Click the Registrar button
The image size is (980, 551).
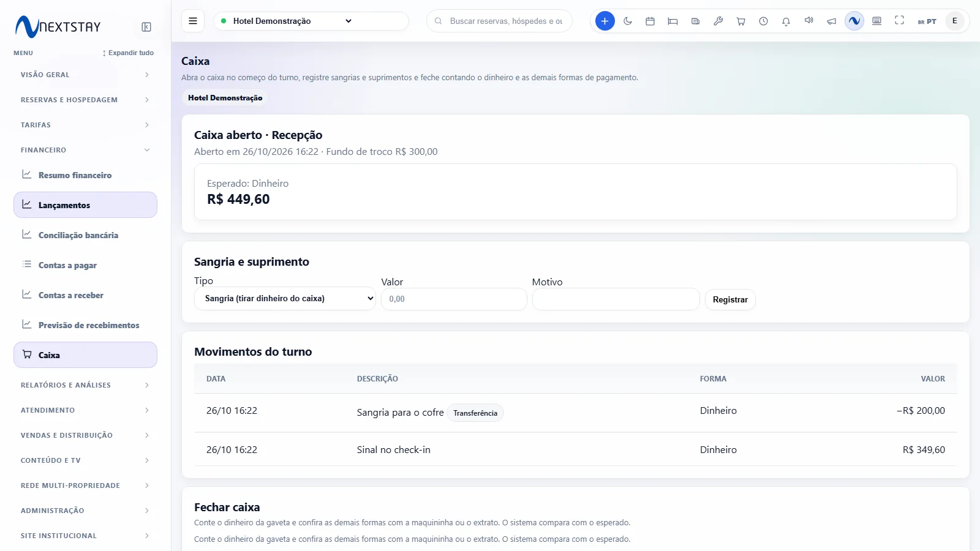730,299
